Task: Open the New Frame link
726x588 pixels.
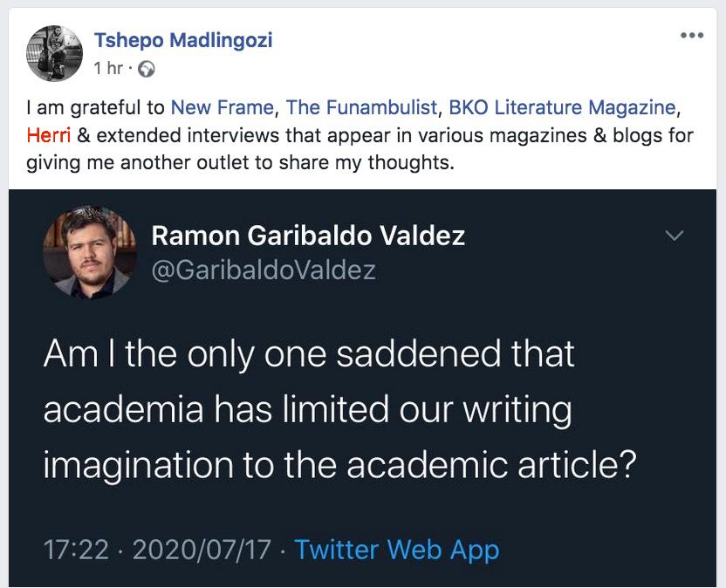Action: 223,108
